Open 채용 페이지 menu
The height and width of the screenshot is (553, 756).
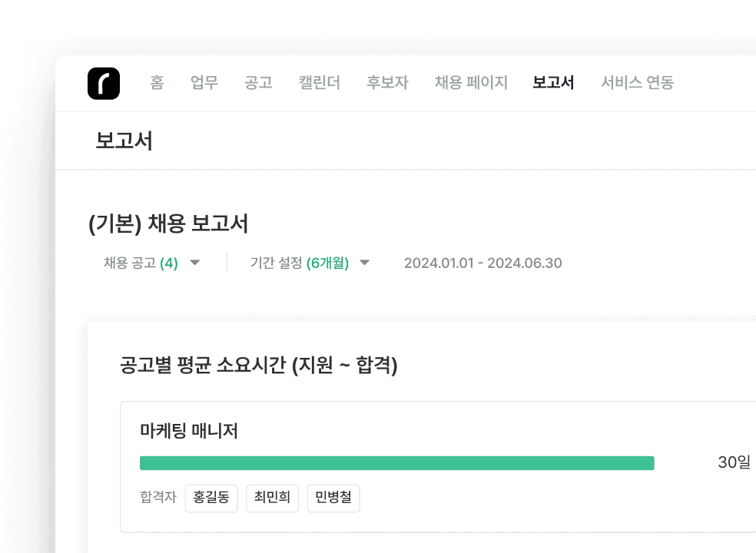pyautogui.click(x=471, y=83)
